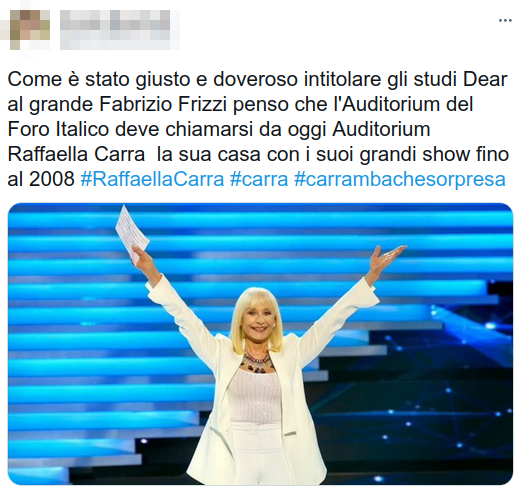
Task: Click the "studi Dear" words in the first line
Action: (x=460, y=79)
